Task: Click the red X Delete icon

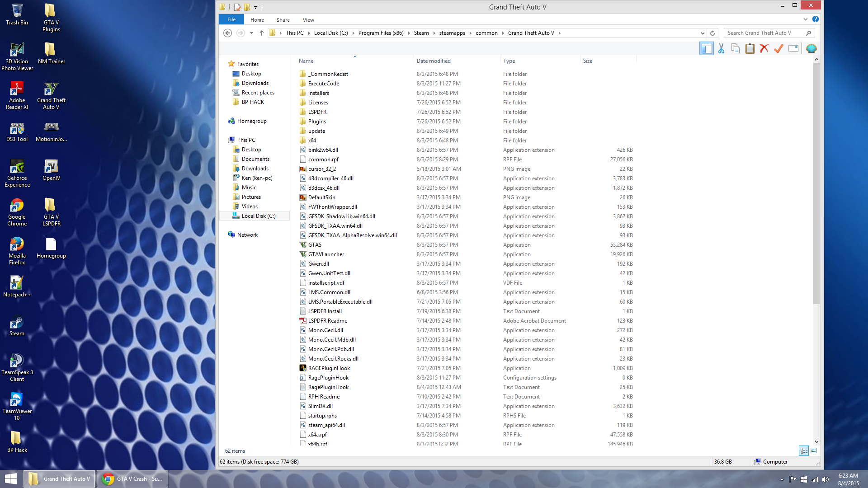Action: coord(764,49)
